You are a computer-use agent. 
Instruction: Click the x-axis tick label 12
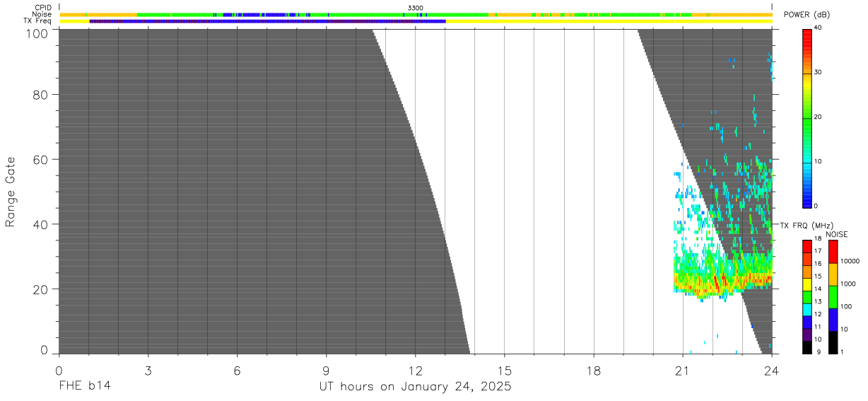(x=416, y=371)
